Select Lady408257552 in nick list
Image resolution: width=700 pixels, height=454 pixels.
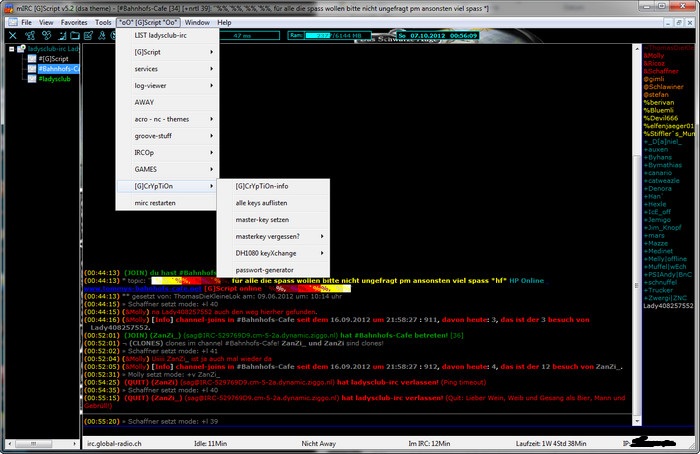click(x=668, y=306)
